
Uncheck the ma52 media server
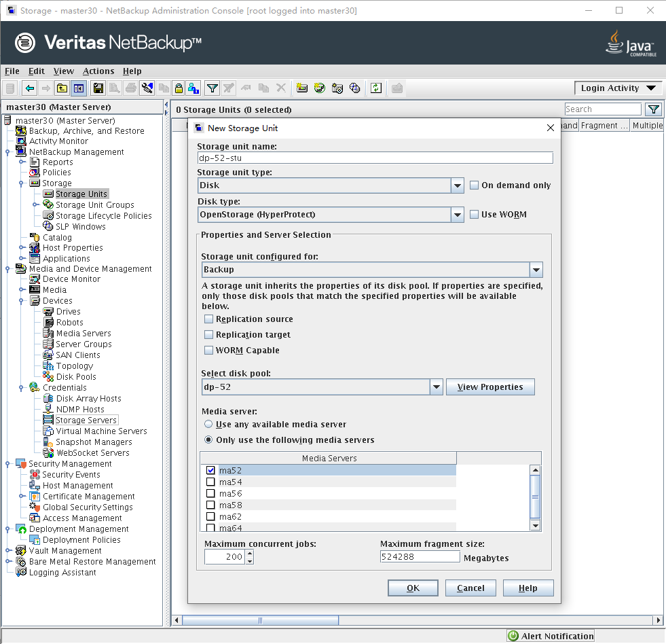coord(210,471)
